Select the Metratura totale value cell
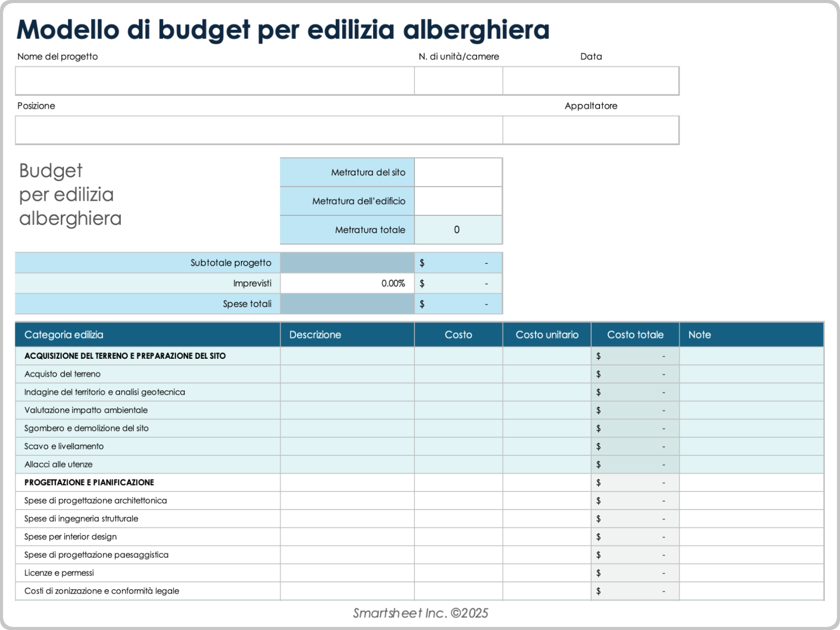Screen dimensions: 840x630 (x=458, y=230)
